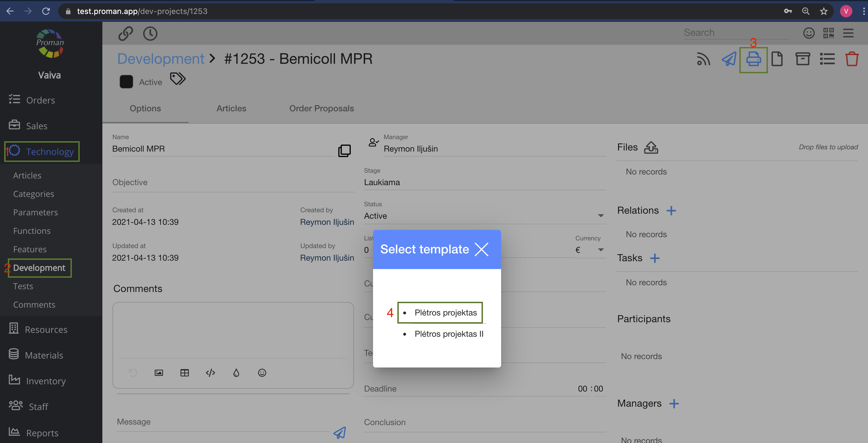The width and height of the screenshot is (868, 443).
Task: Copy the project name with the duplicate icon
Action: click(x=344, y=150)
